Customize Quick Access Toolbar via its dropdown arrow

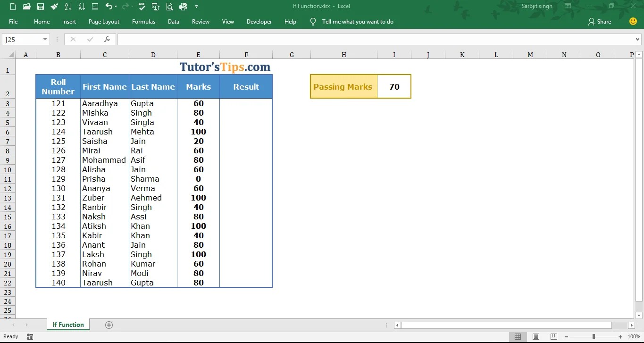(x=197, y=6)
